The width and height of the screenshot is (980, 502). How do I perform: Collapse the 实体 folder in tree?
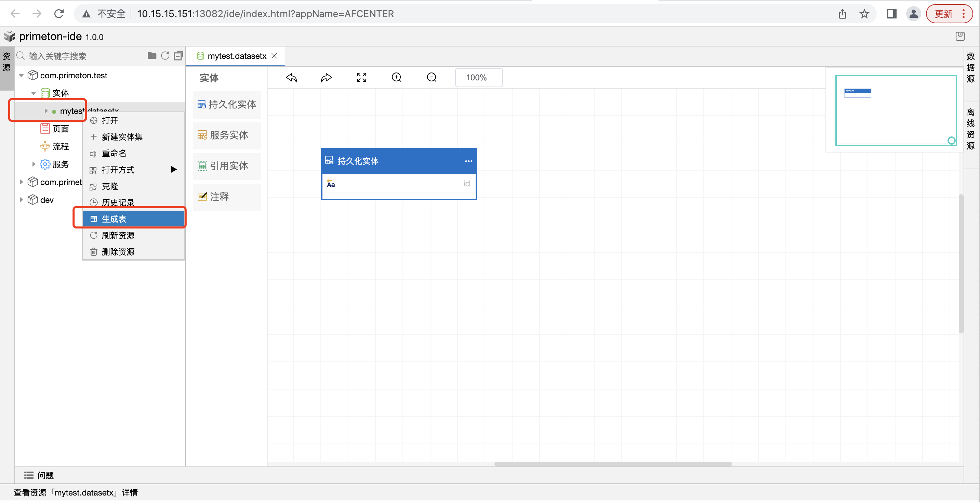34,93
